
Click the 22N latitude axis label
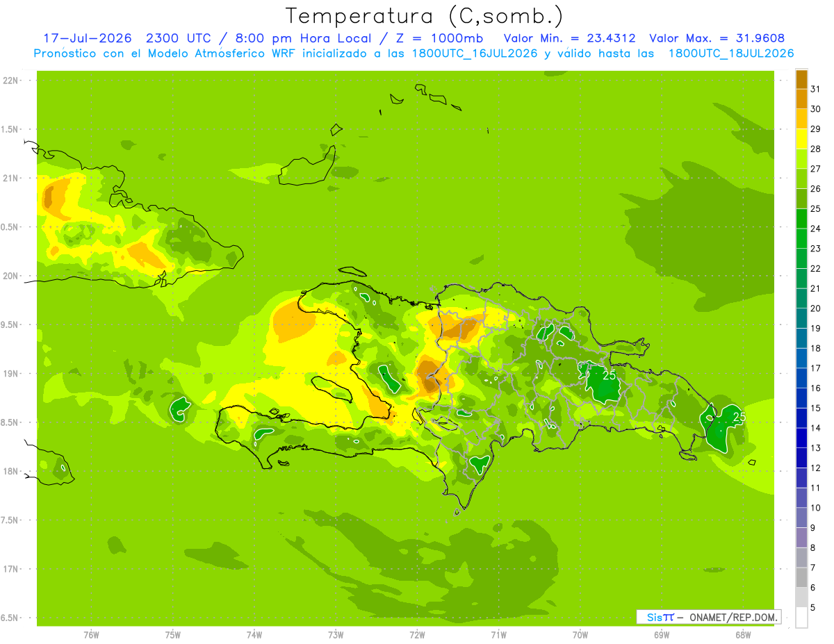click(x=11, y=81)
